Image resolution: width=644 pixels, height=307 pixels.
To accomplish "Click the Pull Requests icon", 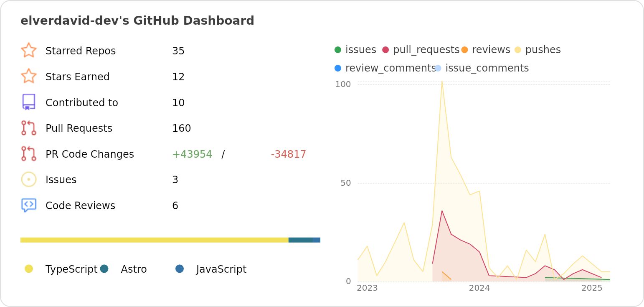I will click(29, 128).
